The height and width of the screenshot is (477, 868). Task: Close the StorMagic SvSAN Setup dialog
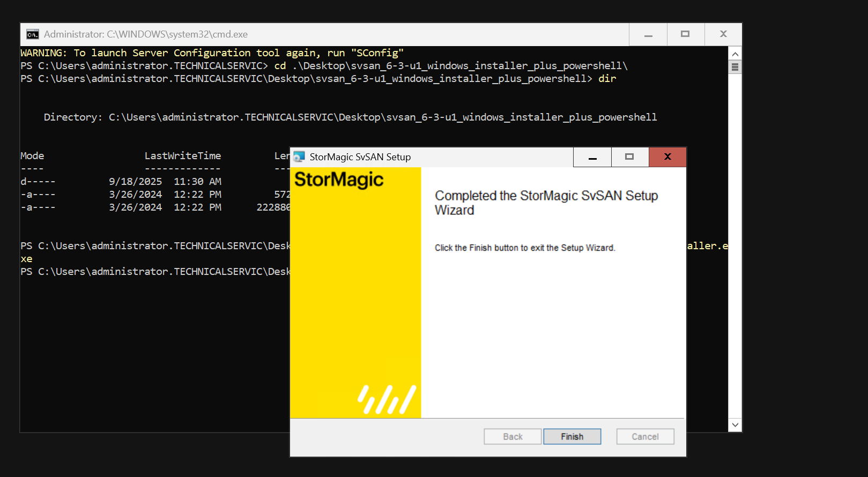[667, 157]
